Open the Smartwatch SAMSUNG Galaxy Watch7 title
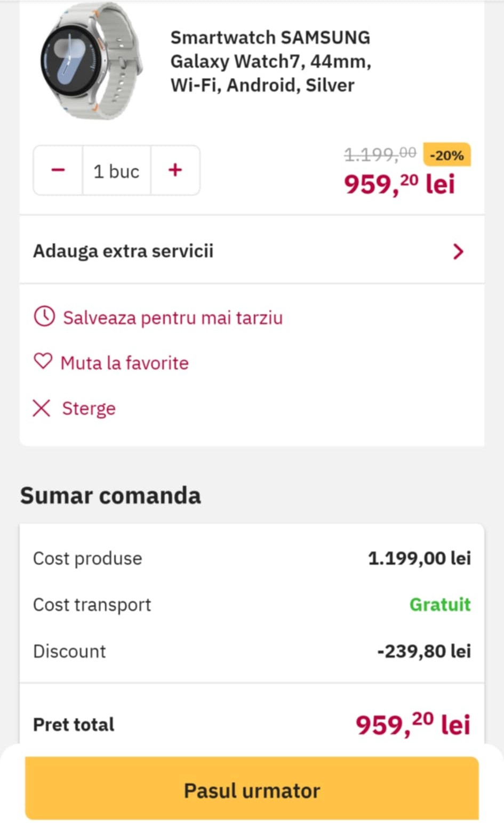 click(270, 61)
